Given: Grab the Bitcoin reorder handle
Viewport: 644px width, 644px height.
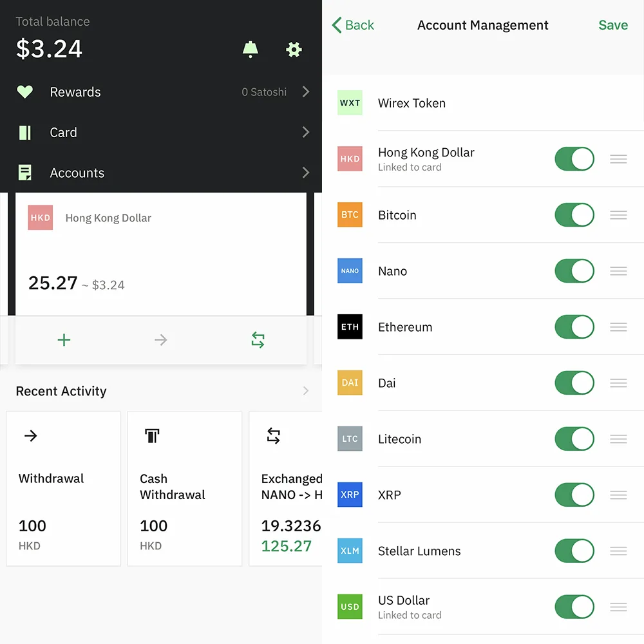Looking at the screenshot, I should (x=618, y=215).
